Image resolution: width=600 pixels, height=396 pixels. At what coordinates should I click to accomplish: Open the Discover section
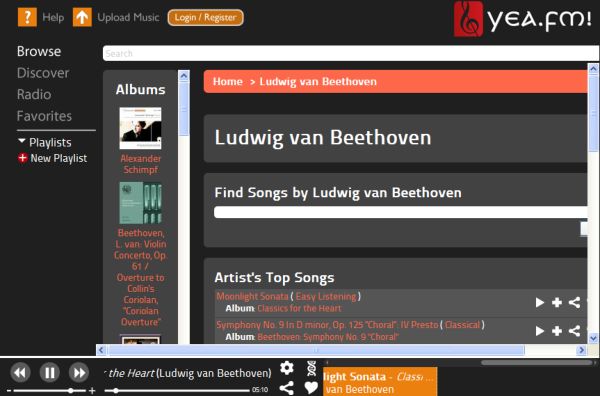click(x=43, y=73)
